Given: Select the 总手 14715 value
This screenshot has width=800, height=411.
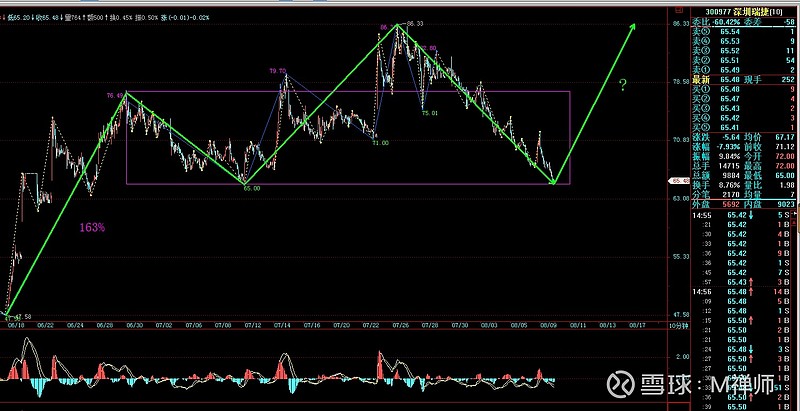Looking at the screenshot, I should (x=730, y=166).
